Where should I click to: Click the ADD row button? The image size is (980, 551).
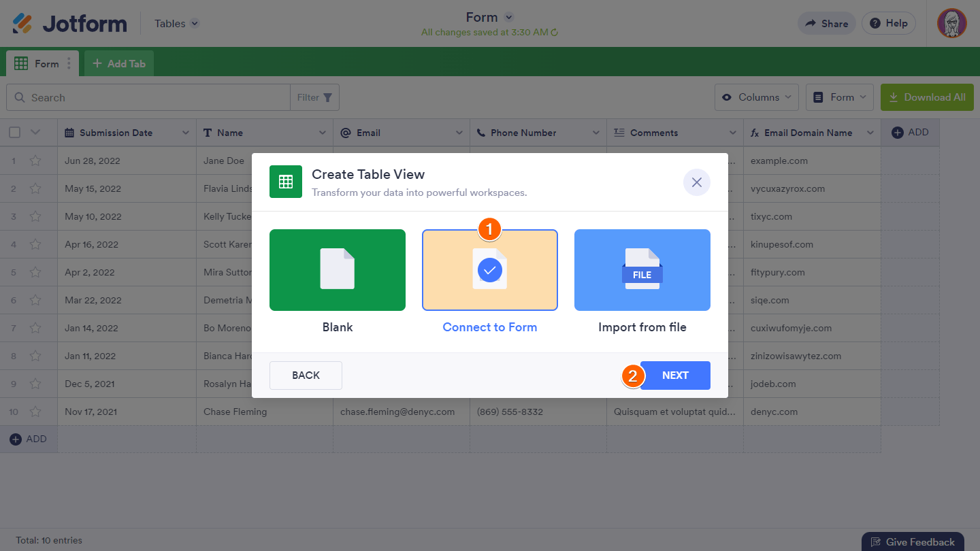coord(29,439)
